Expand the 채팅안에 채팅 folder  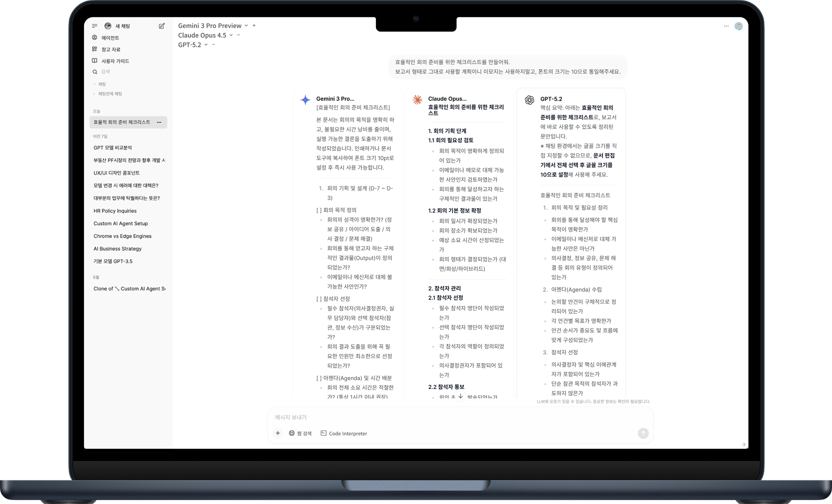(94, 94)
